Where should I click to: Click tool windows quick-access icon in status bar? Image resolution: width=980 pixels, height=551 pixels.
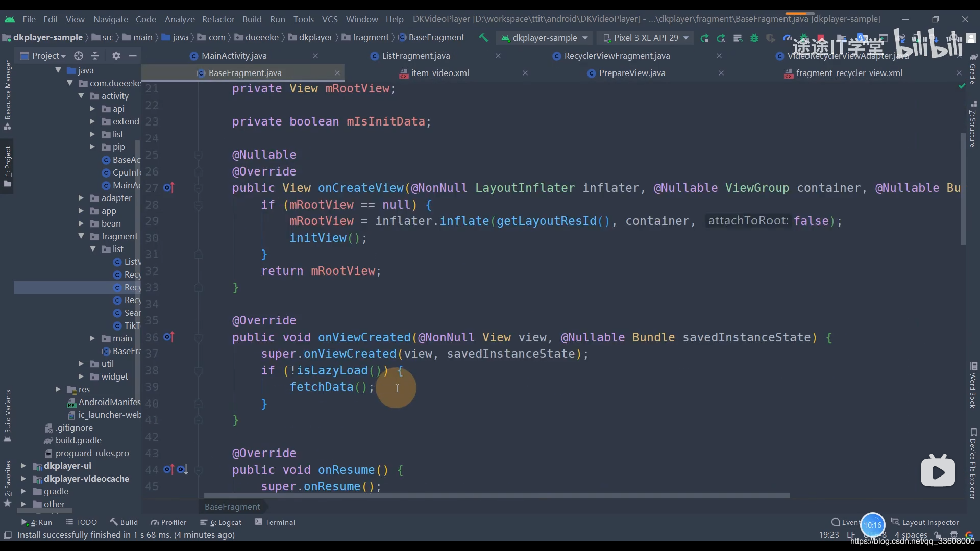pos(8,535)
